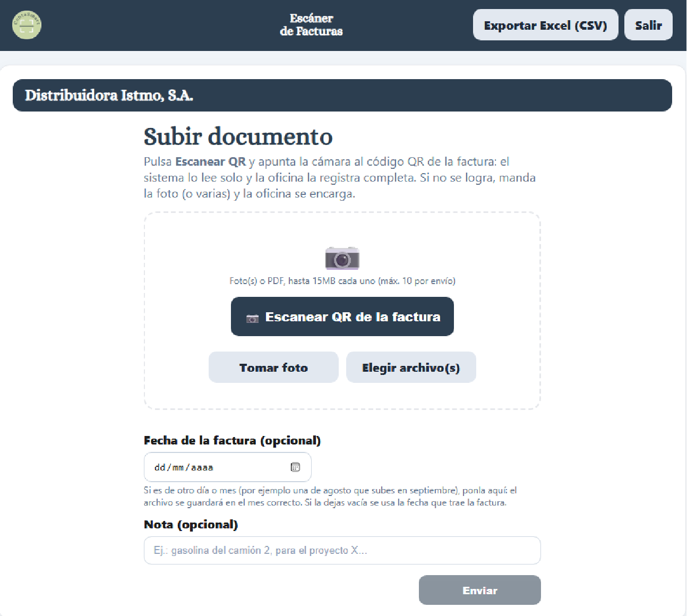
Task: Click Exportar Excel (CSV) button
Action: (x=546, y=25)
